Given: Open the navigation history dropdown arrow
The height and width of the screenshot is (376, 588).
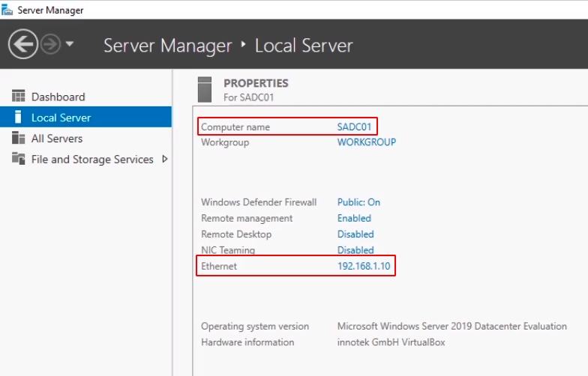Looking at the screenshot, I should [x=69, y=43].
